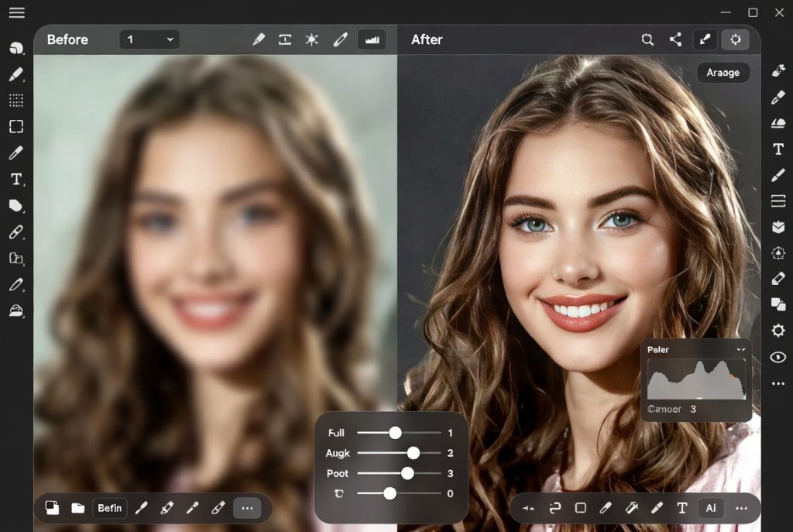Select the rectangular marquee selection tool

pos(16,126)
